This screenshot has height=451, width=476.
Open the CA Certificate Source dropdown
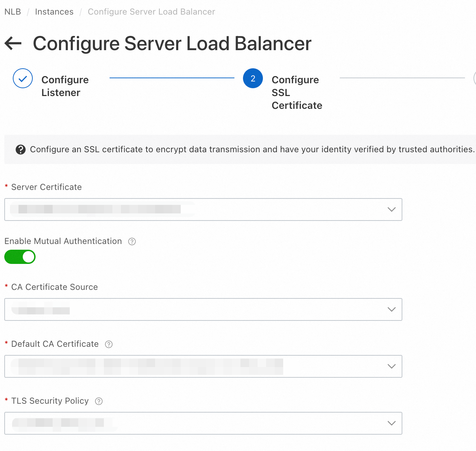point(203,309)
